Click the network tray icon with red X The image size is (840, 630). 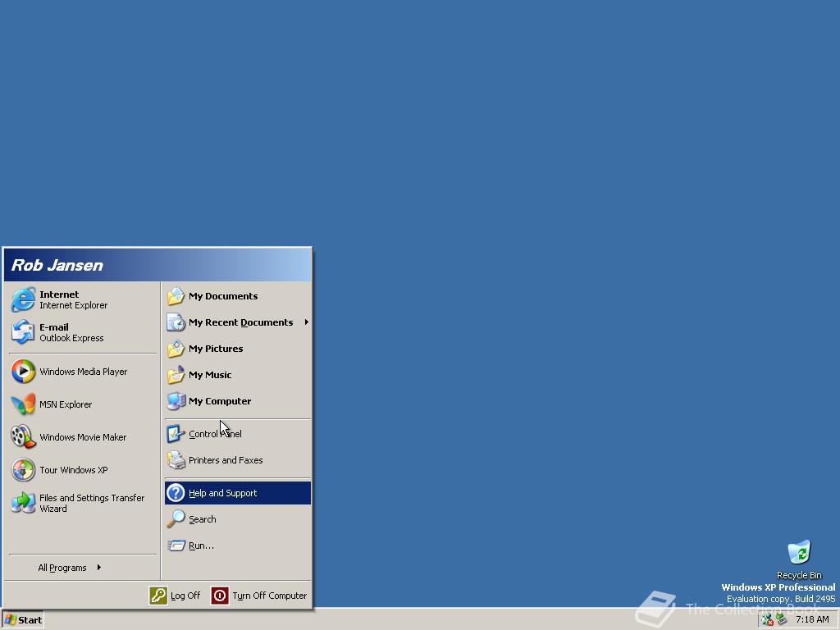(x=768, y=620)
